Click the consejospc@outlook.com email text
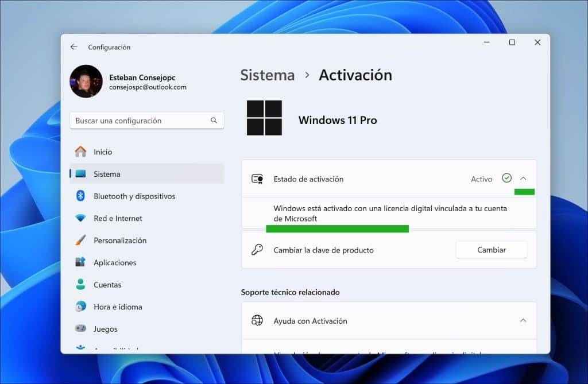Viewport: 588px width, 384px height. 148,87
